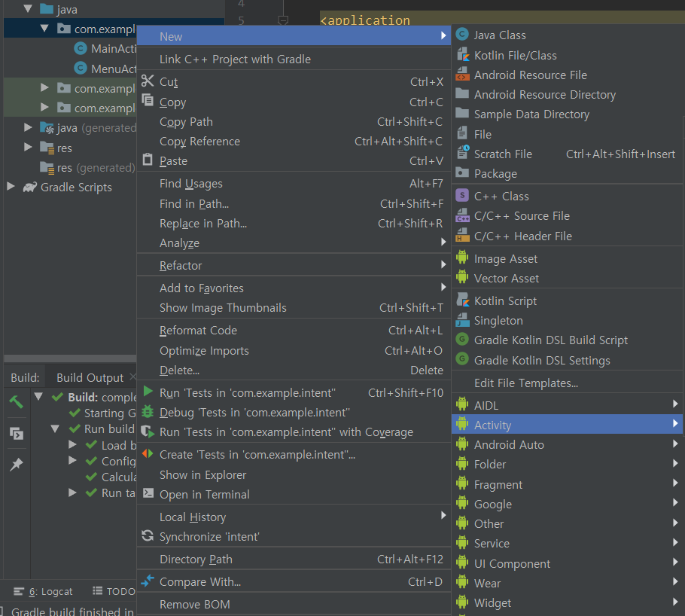This screenshot has height=616, width=685.
Task: Click the C++ Class icon
Action: pyautogui.click(x=462, y=196)
